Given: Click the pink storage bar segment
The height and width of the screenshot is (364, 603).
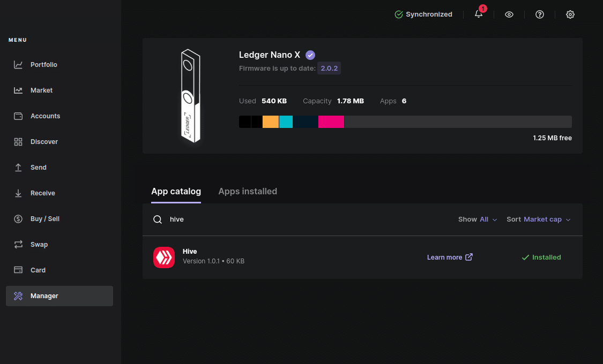Looking at the screenshot, I should point(331,122).
